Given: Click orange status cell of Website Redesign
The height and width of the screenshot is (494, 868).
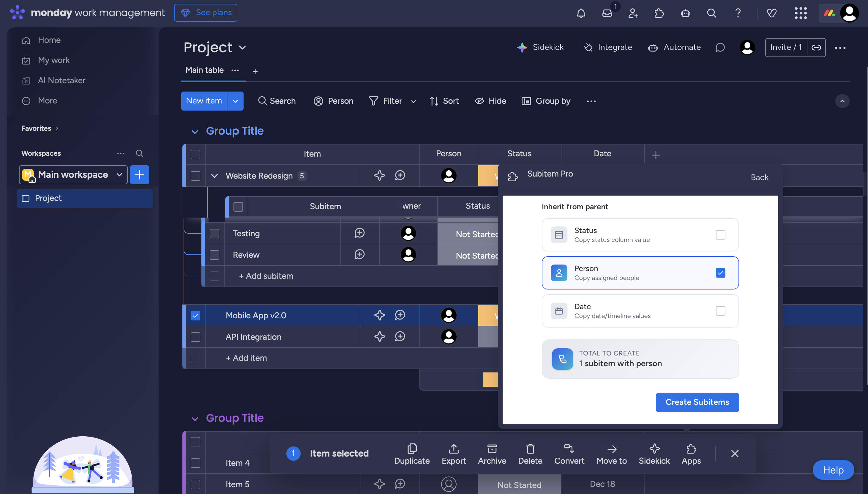Looking at the screenshot, I should [x=488, y=176].
